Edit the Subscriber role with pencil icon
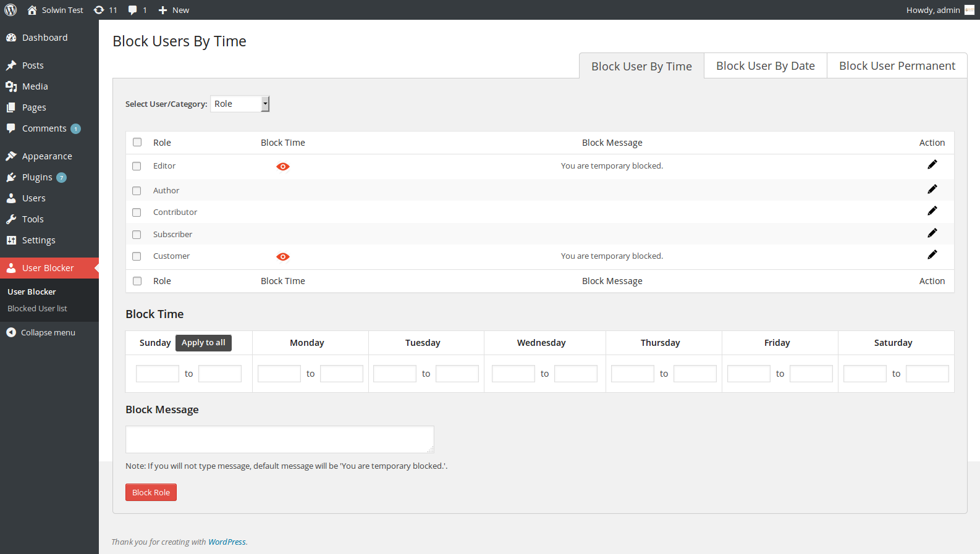This screenshot has width=980, height=554. (932, 233)
